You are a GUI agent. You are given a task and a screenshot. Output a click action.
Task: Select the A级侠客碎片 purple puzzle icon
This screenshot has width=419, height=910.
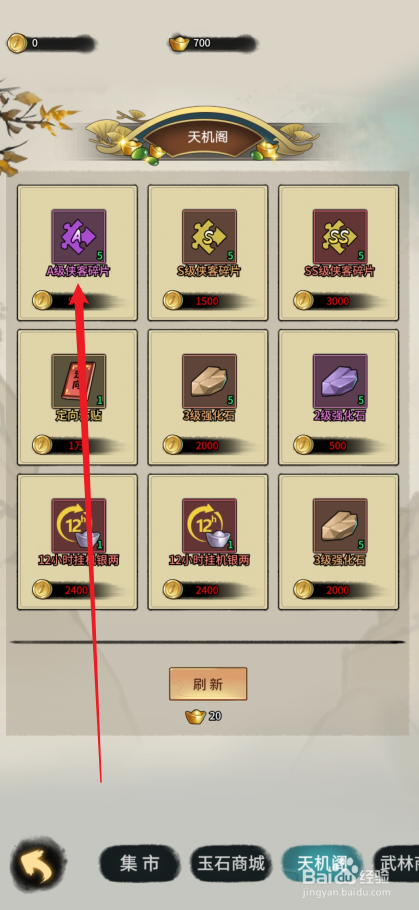pos(79,236)
